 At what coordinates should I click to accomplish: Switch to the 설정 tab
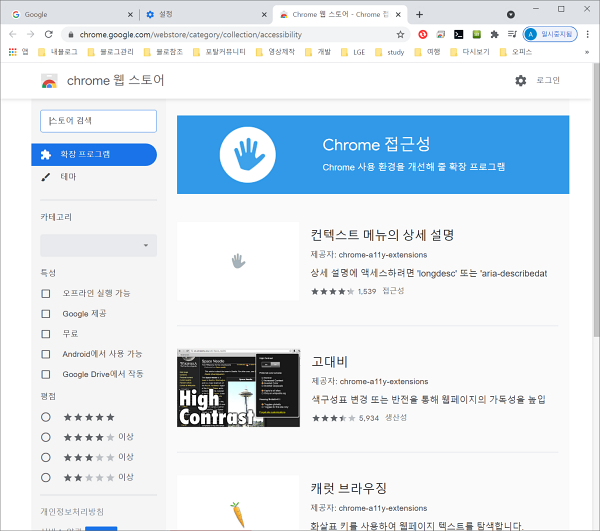point(205,15)
